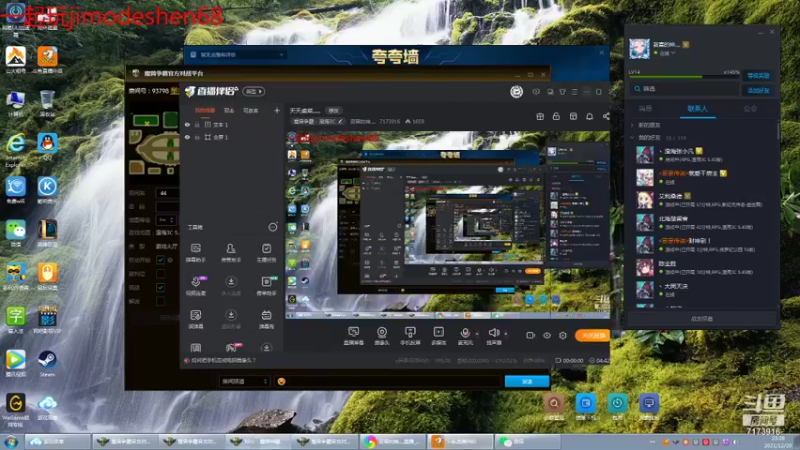Click the orange stop-streaming button
Screen dimensions: 800x450
pyautogui.click(x=592, y=335)
